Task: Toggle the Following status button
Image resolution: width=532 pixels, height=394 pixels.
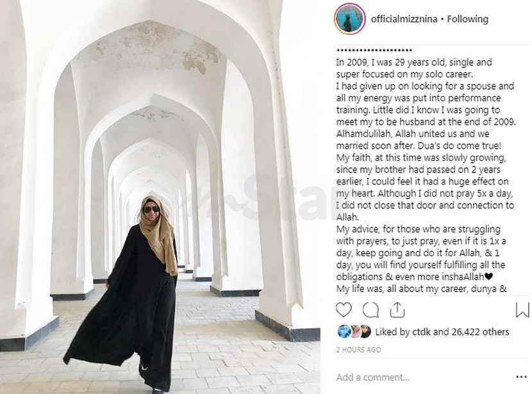Action: (467, 19)
